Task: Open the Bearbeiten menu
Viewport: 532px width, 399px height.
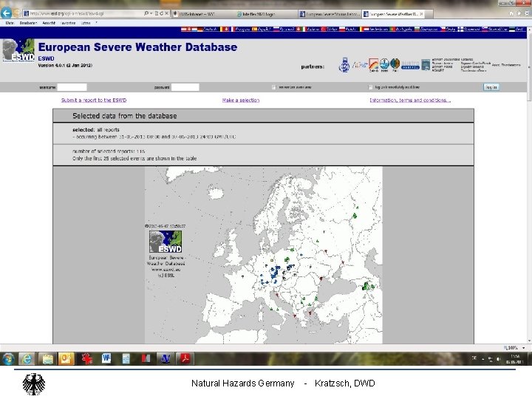Action: [28, 23]
